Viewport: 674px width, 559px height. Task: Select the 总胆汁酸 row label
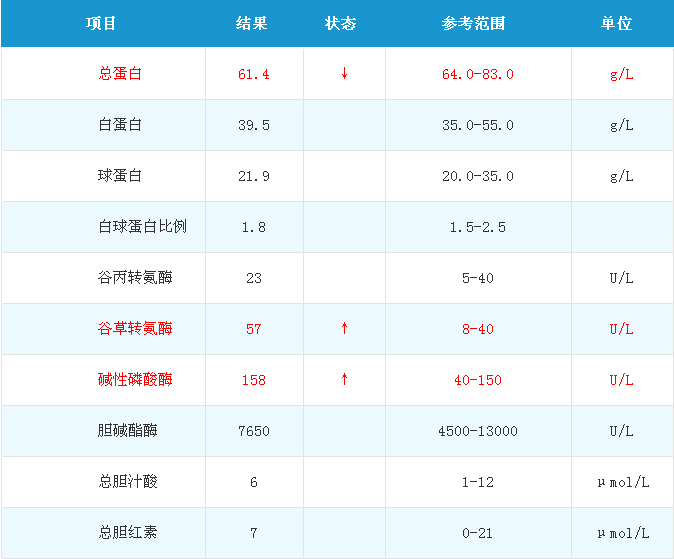click(127, 482)
